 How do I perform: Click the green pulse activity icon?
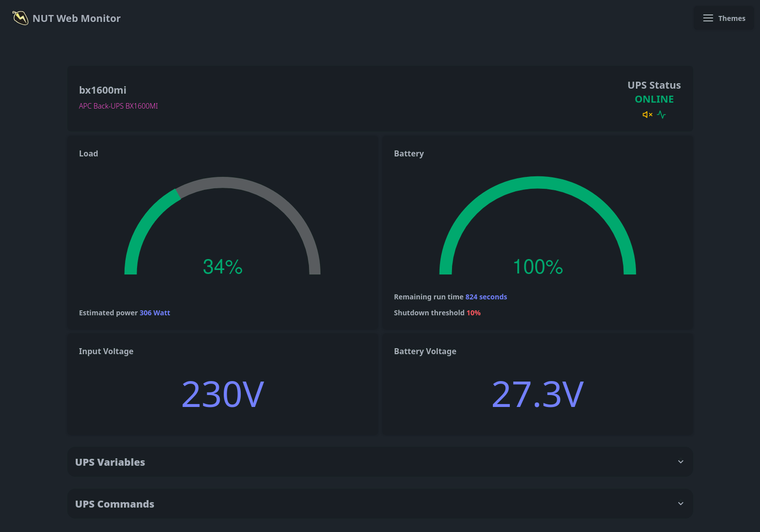click(x=661, y=115)
